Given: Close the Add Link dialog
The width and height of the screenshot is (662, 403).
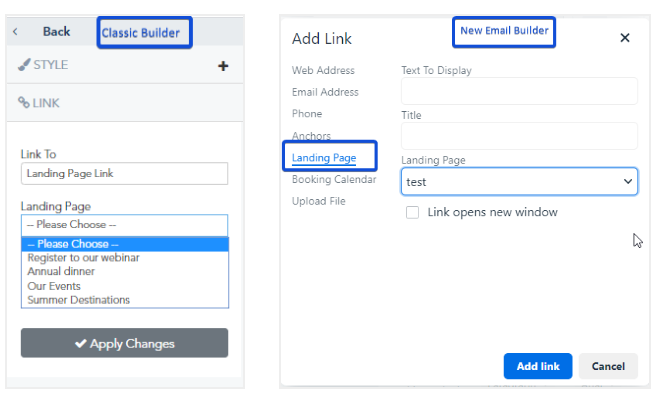Looking at the screenshot, I should click(x=625, y=38).
